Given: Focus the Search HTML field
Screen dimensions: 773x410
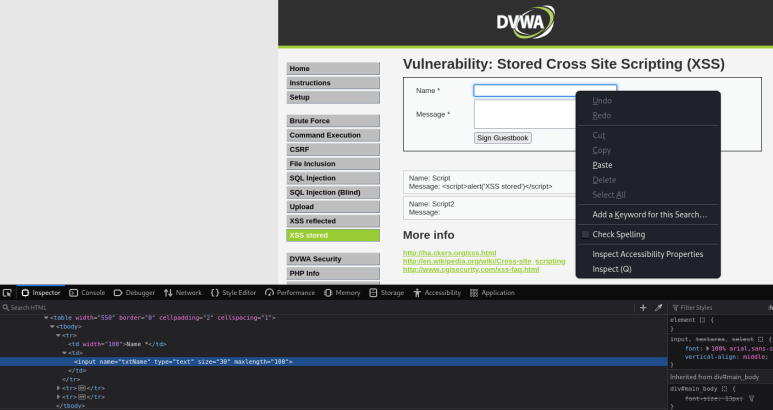Looking at the screenshot, I should click(316, 308).
